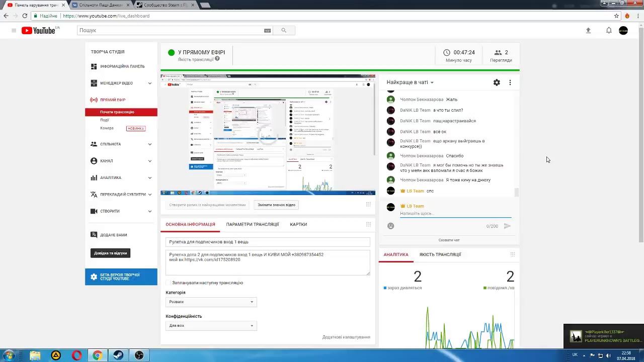Image resolution: width=644 pixels, height=362 pixels.
Task: Open Найкраще в чаті chat dropdown
Action: pyautogui.click(x=410, y=82)
